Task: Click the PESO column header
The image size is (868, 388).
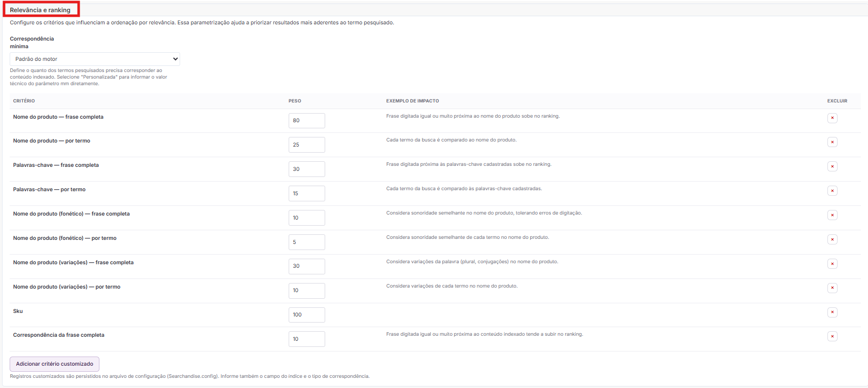Action: click(295, 101)
